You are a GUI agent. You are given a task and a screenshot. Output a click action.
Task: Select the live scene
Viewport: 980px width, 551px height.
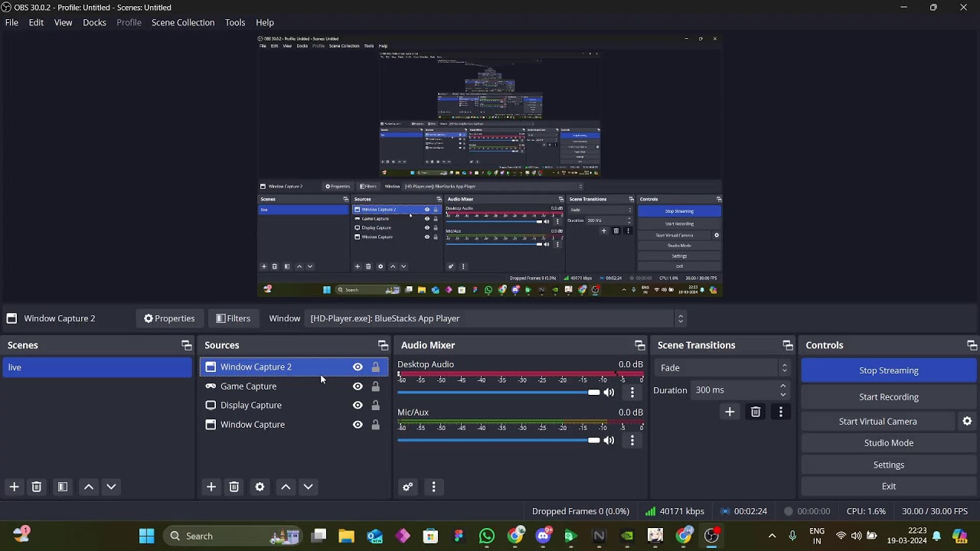coord(96,367)
